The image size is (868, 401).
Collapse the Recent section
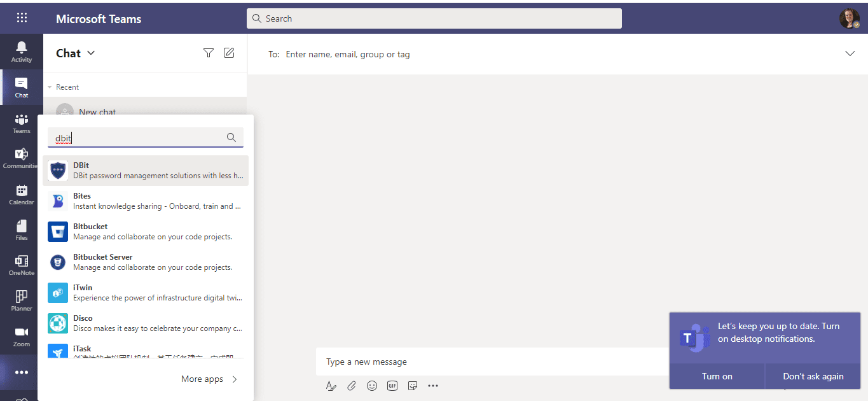[x=50, y=87]
